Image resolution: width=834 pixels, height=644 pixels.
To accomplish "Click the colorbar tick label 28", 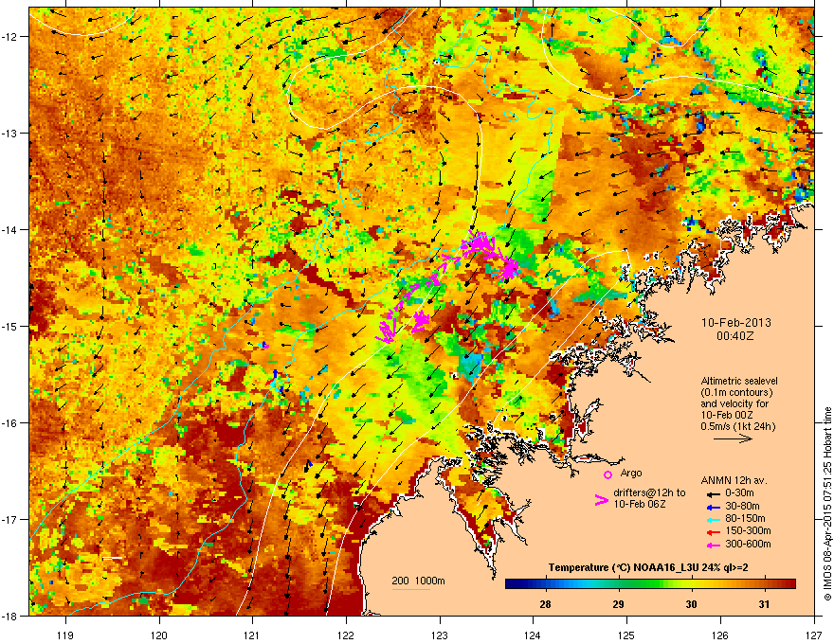I will tap(545, 604).
